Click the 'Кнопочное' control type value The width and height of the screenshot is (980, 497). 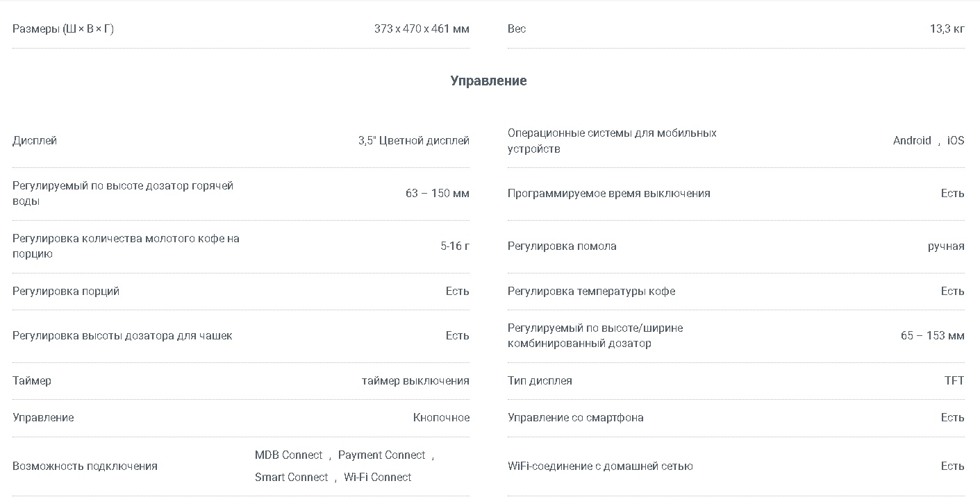pos(441,418)
